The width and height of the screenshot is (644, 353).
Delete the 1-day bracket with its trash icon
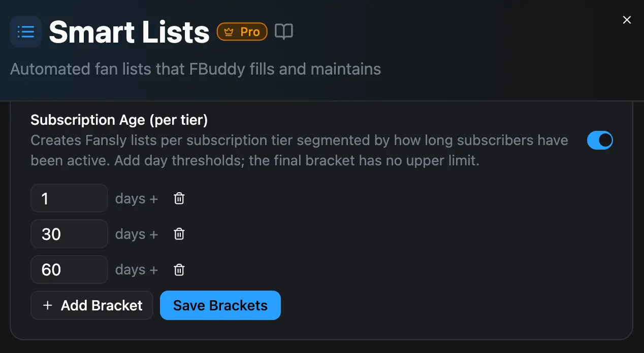pos(179,198)
